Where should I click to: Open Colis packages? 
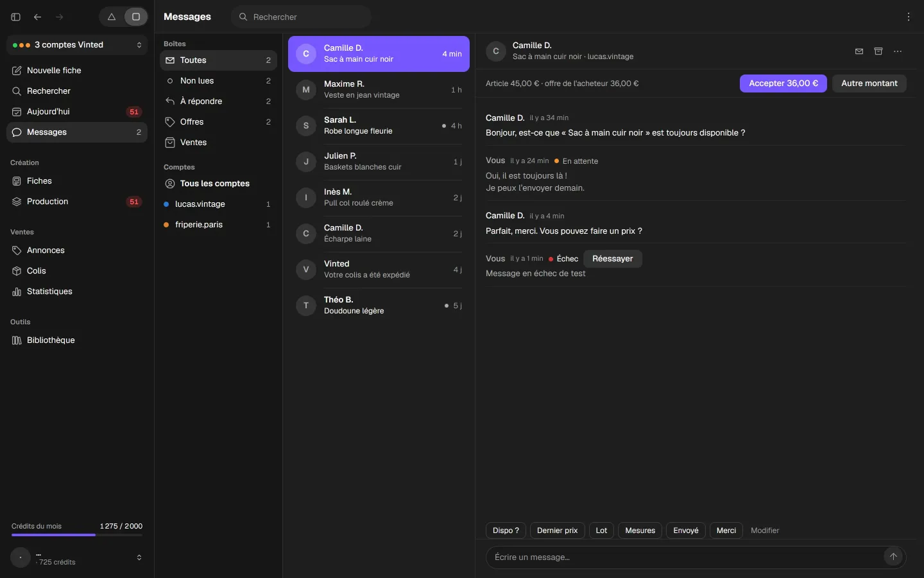[77, 271]
